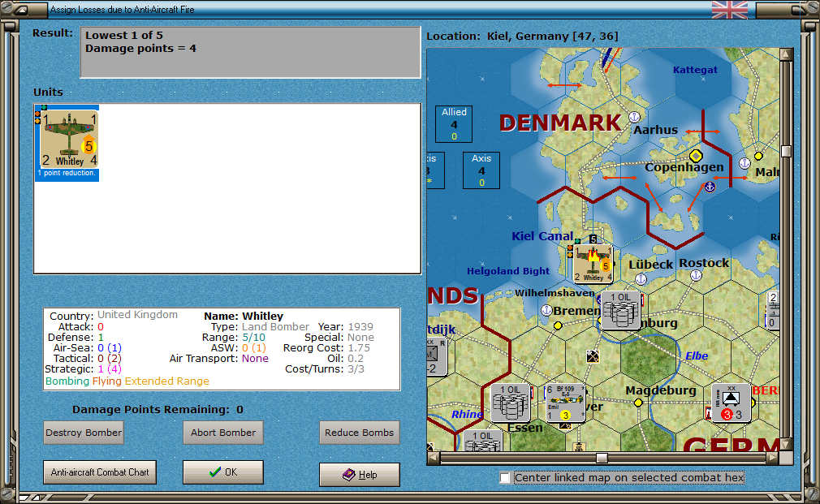Click the 'Helgoland Bight' map label

pos(507,271)
